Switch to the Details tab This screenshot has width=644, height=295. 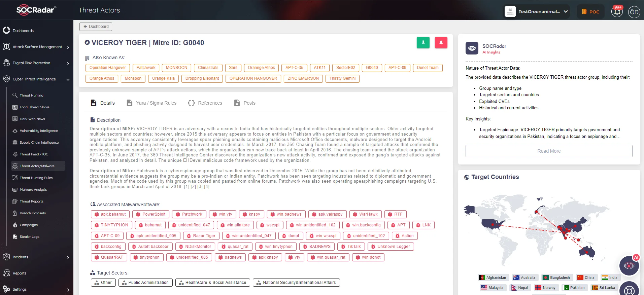[103, 103]
